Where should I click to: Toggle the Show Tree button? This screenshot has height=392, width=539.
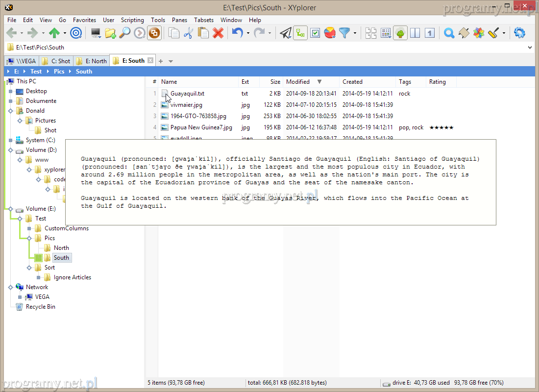click(400, 33)
